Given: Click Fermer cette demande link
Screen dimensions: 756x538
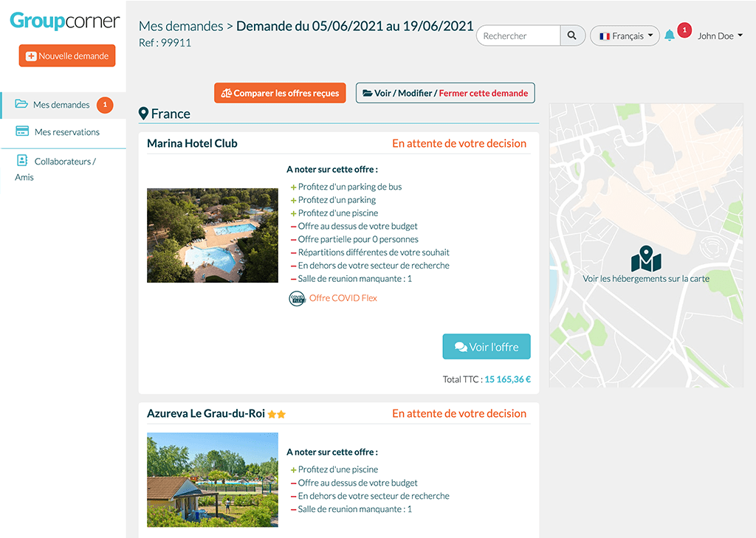Looking at the screenshot, I should pyautogui.click(x=483, y=93).
